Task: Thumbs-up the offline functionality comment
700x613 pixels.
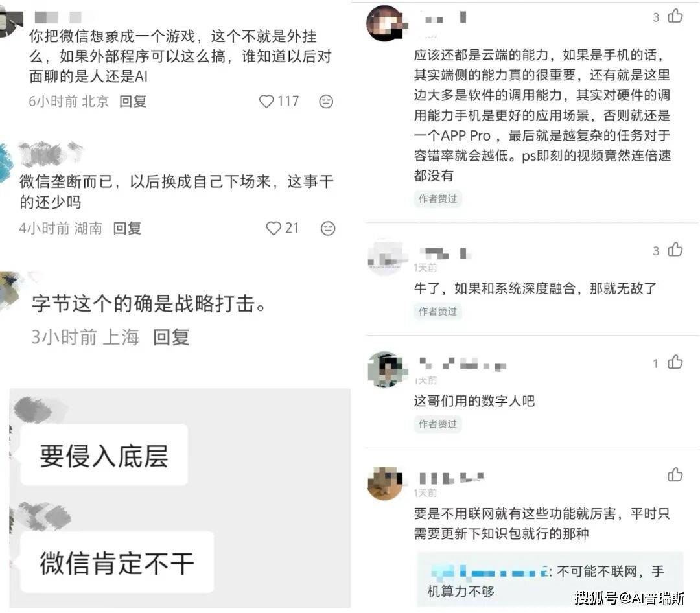Action: coord(675,474)
